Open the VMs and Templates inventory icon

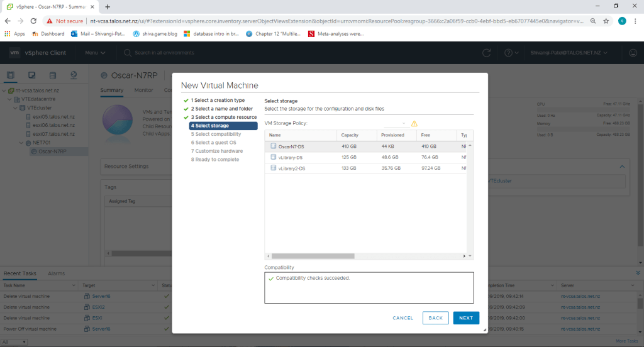31,75
